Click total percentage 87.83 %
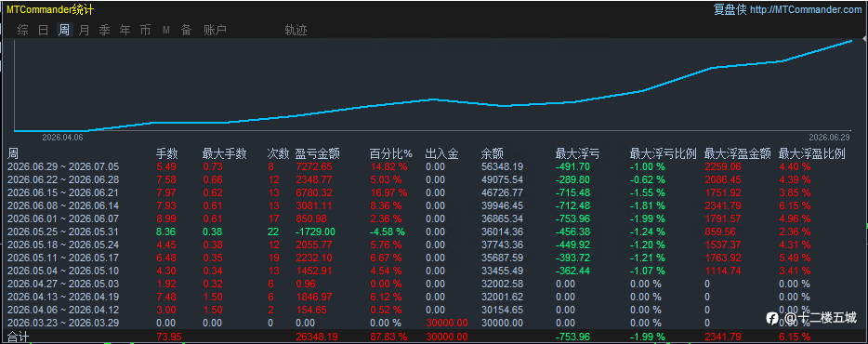The width and height of the screenshot is (868, 344). 388,337
